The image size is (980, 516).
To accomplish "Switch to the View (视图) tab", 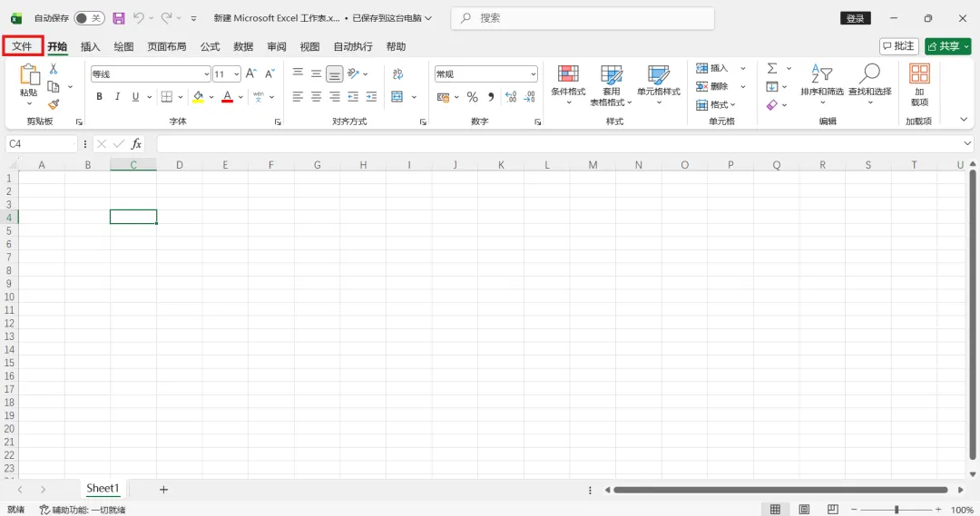I will tap(309, 46).
